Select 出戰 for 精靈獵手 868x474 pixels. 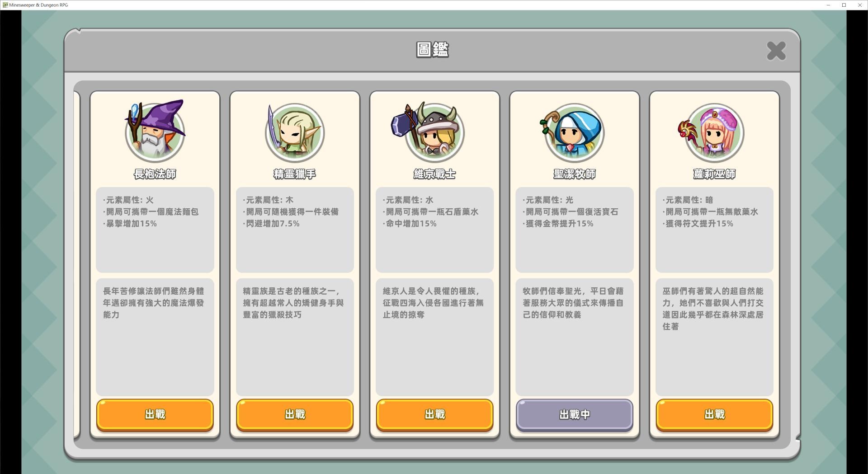click(x=295, y=414)
